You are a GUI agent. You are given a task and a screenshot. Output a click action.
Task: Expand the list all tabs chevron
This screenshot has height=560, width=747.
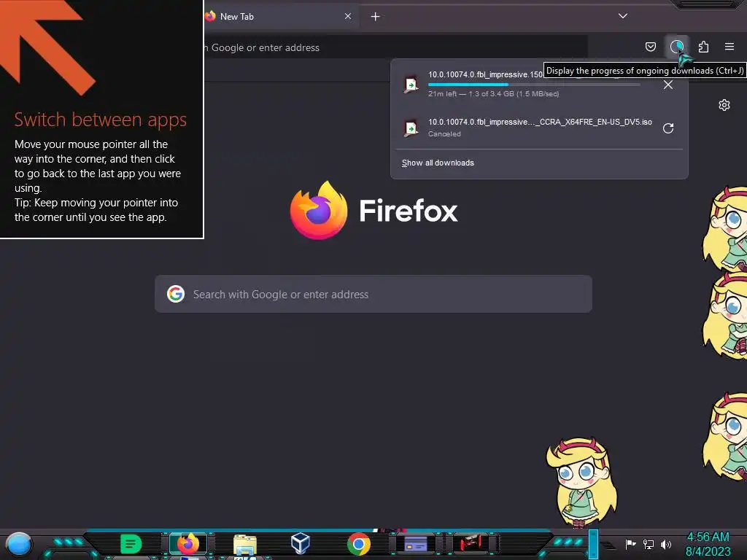pos(623,16)
